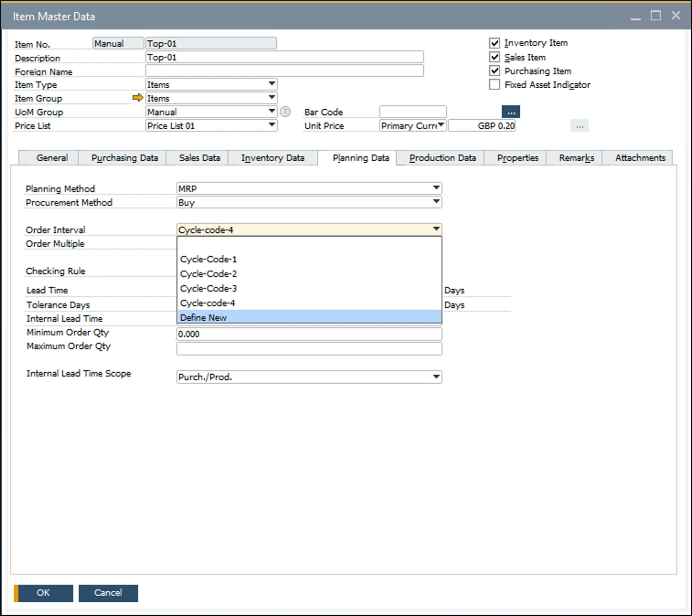Open the Item Group dropdown
The height and width of the screenshot is (616, 692).
(272, 98)
